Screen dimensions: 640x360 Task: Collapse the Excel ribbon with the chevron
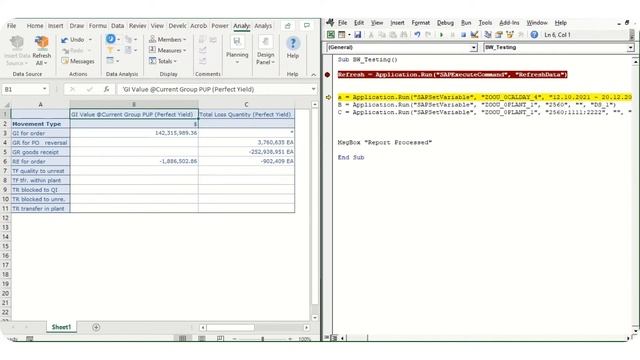[x=313, y=74]
